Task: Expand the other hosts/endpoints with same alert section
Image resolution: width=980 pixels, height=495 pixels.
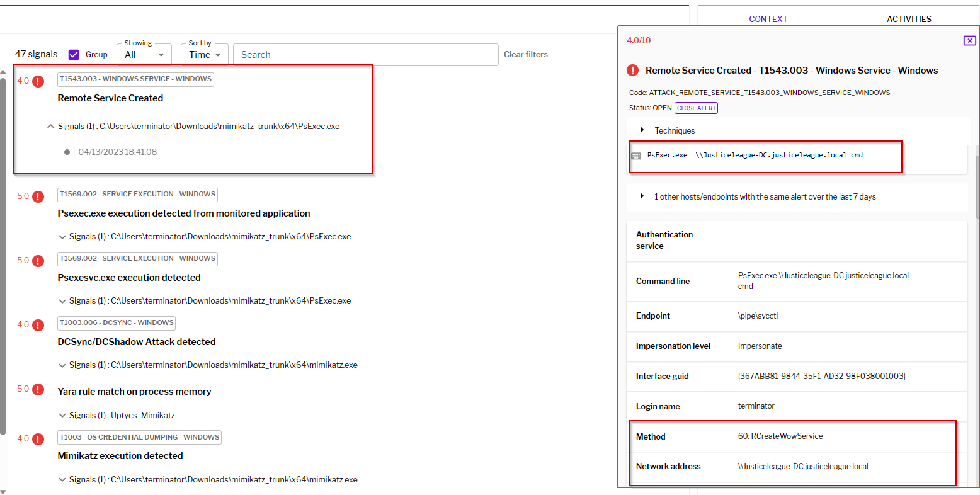Action: [642, 196]
